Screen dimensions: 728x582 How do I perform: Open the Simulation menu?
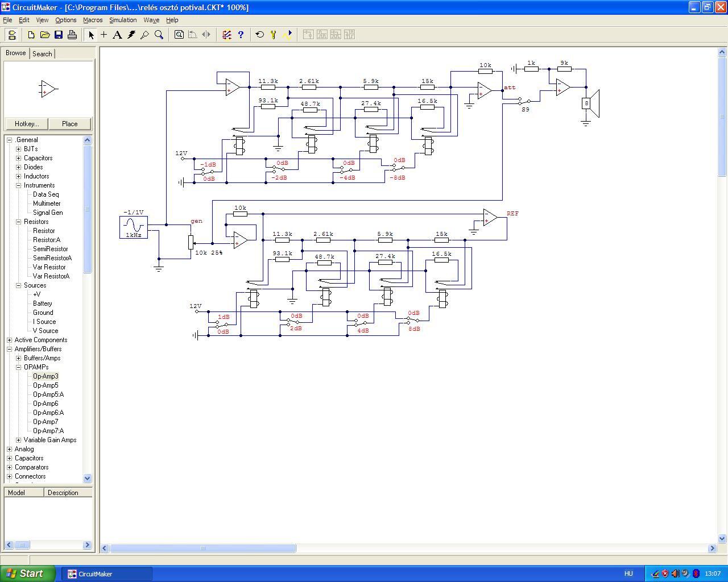click(123, 20)
